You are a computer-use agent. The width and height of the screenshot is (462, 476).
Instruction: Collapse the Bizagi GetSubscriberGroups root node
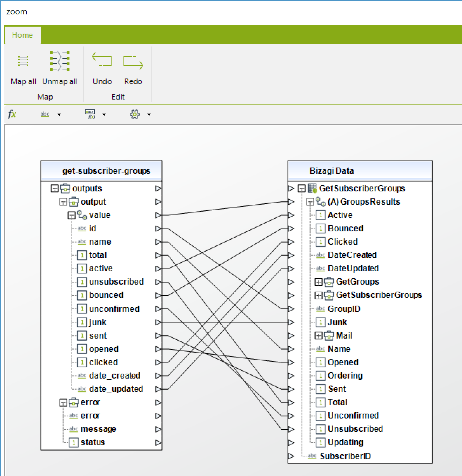[302, 189]
